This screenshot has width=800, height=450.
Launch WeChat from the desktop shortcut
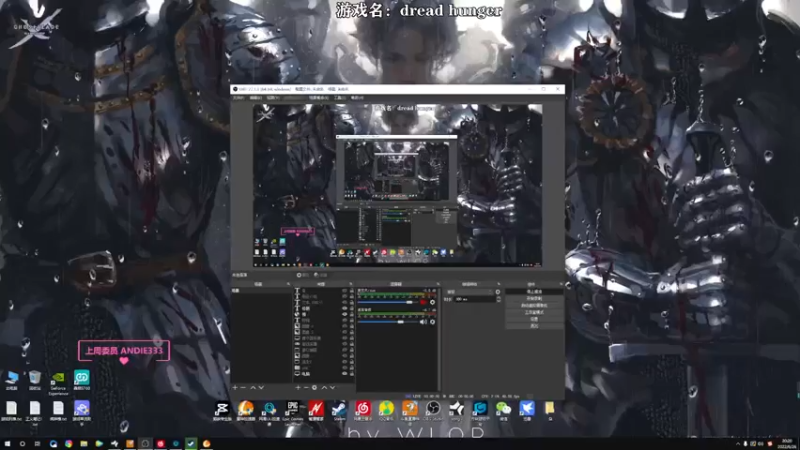click(x=503, y=411)
